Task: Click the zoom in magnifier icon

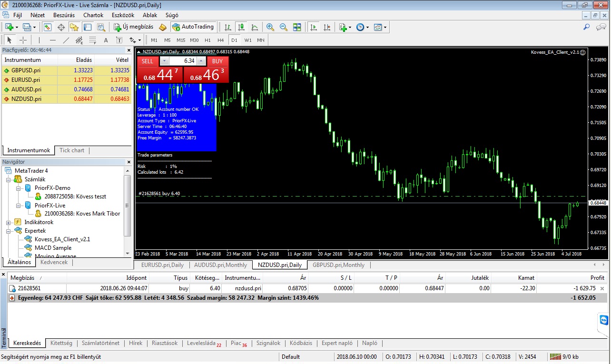Action: click(x=270, y=27)
